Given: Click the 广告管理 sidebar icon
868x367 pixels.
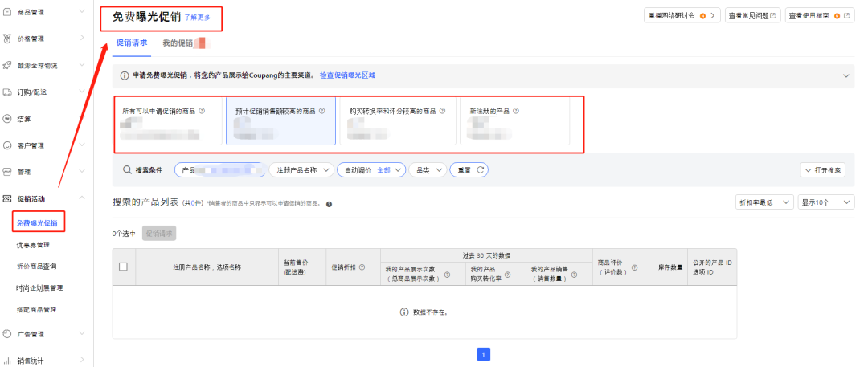Looking at the screenshot, I should point(7,334).
